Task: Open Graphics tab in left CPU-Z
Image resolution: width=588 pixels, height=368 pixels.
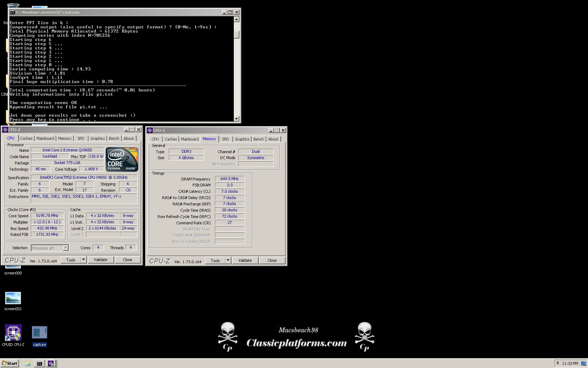Action: pos(97,138)
